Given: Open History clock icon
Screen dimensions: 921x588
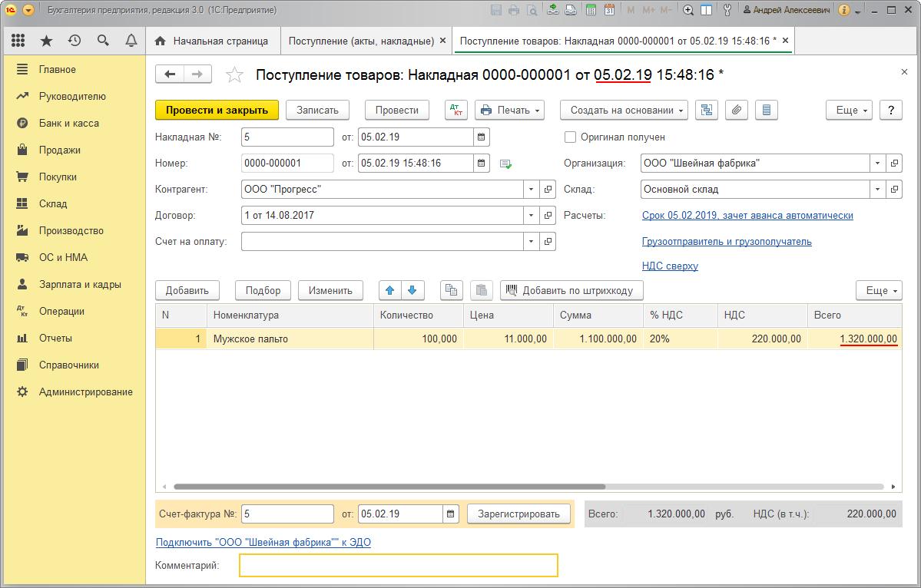Looking at the screenshot, I should coord(75,41).
